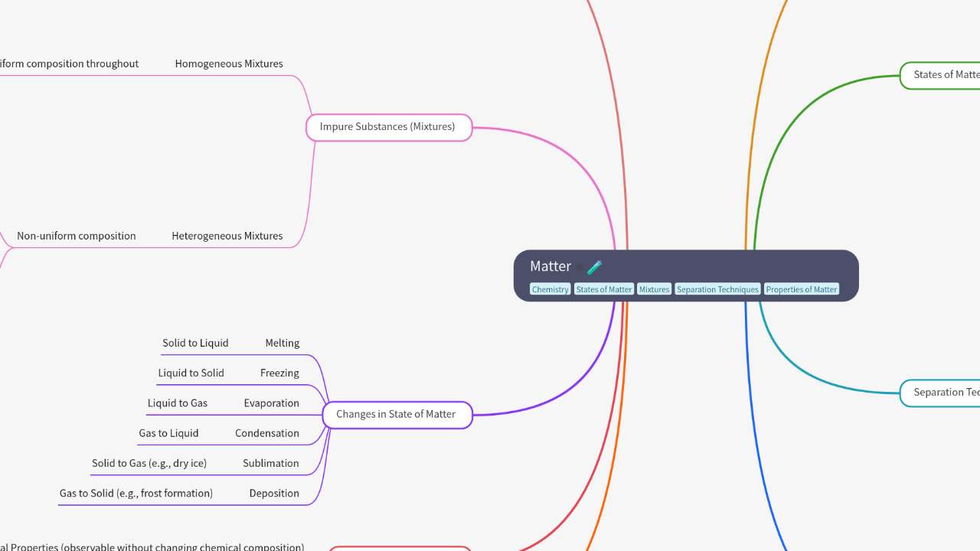Image resolution: width=980 pixels, height=551 pixels.
Task: Click the test tube icon next to Matter
Action: [x=595, y=267]
